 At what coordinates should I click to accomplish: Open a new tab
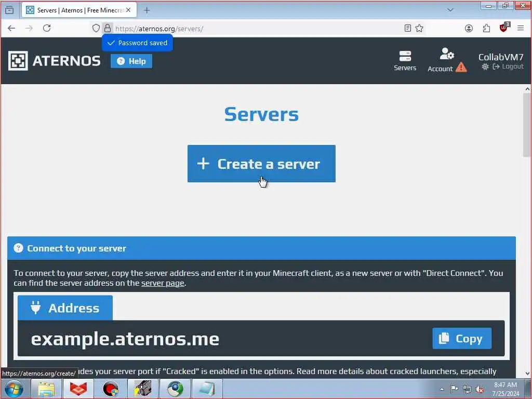tap(147, 10)
